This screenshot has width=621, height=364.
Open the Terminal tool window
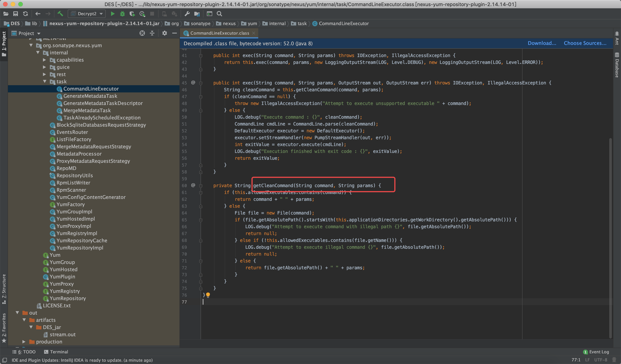click(x=56, y=352)
